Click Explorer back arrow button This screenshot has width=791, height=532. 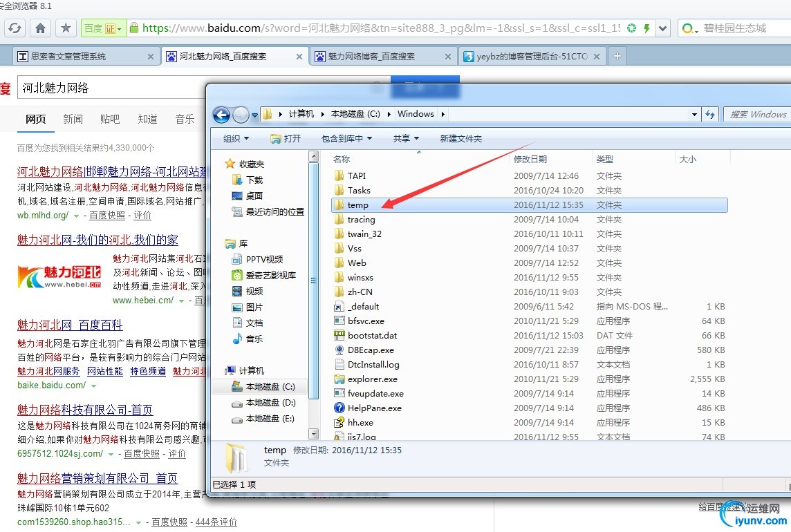[x=221, y=115]
